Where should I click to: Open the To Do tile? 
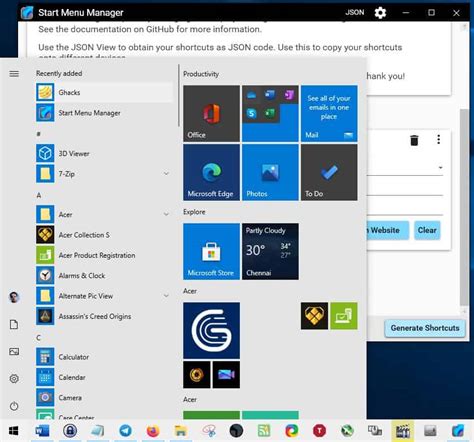pos(329,172)
